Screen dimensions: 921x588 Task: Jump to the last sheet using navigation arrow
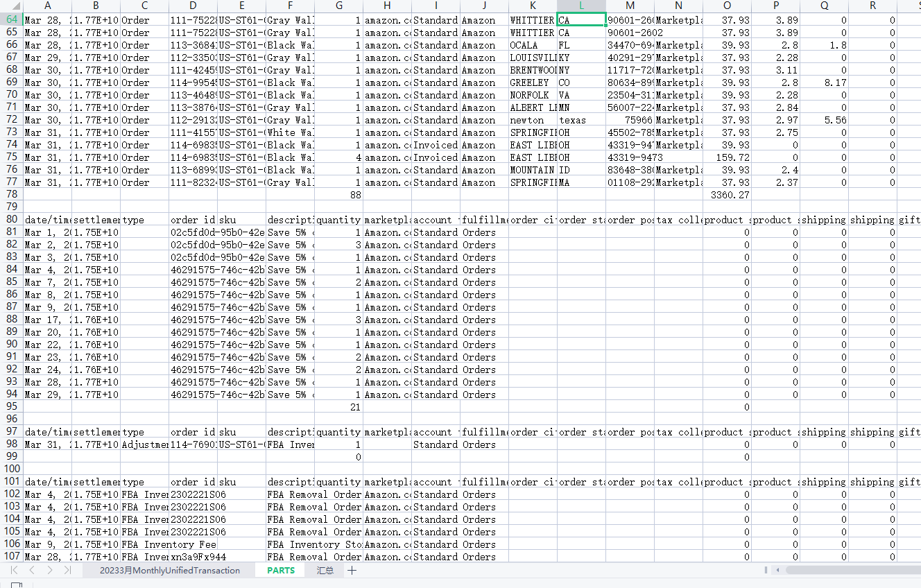coord(67,570)
